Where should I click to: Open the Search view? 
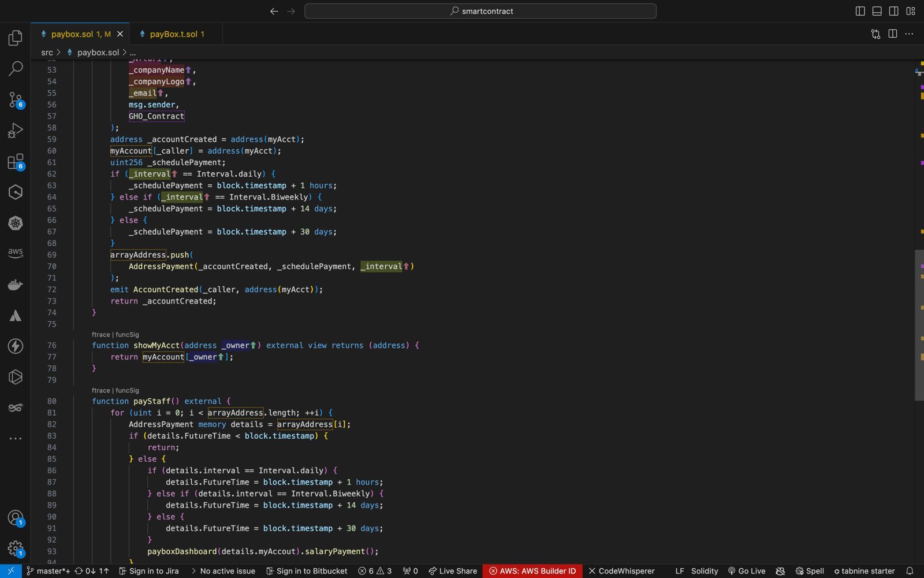tap(16, 69)
